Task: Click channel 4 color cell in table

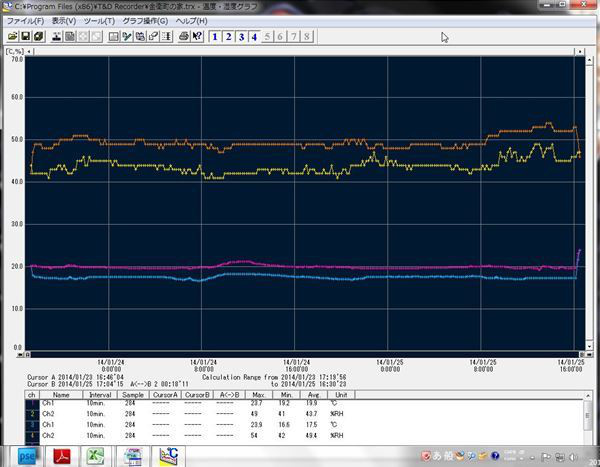Action: [33, 435]
